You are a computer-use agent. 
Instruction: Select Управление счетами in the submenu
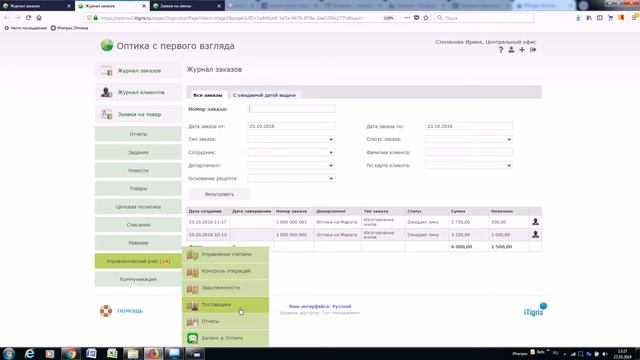[225, 254]
